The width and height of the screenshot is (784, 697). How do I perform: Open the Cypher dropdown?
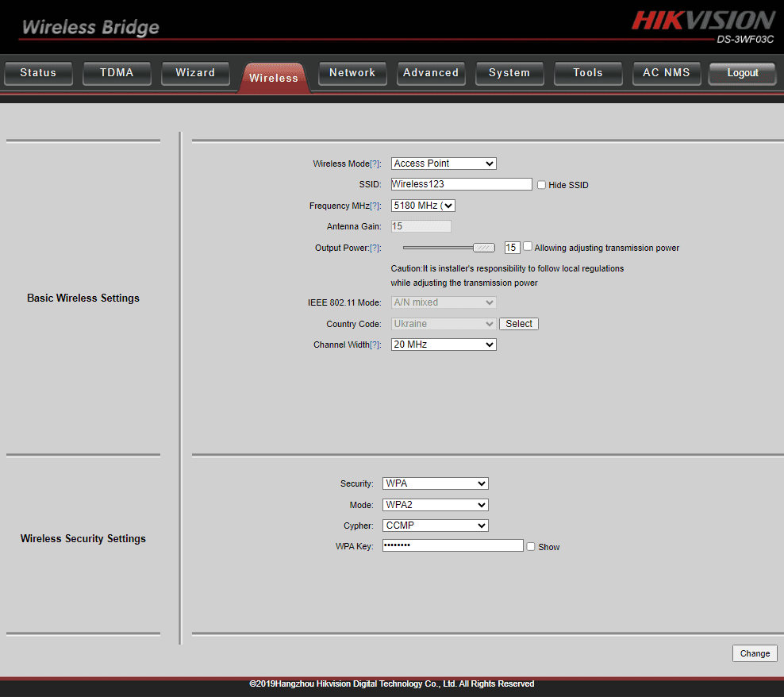pyautogui.click(x=435, y=526)
